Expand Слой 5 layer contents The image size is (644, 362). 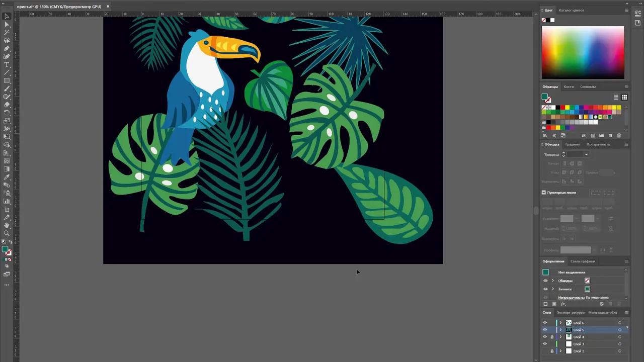pos(560,330)
